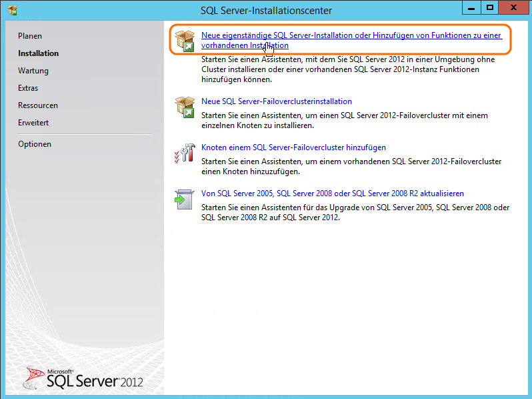Click the box icon beside failover cluster installation

[184, 107]
